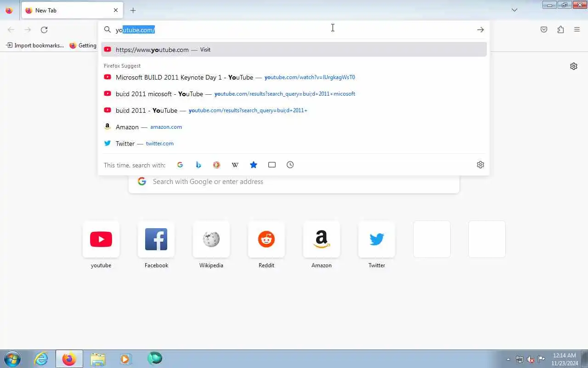Open the clock showing 12:14 AM

[x=565, y=359]
